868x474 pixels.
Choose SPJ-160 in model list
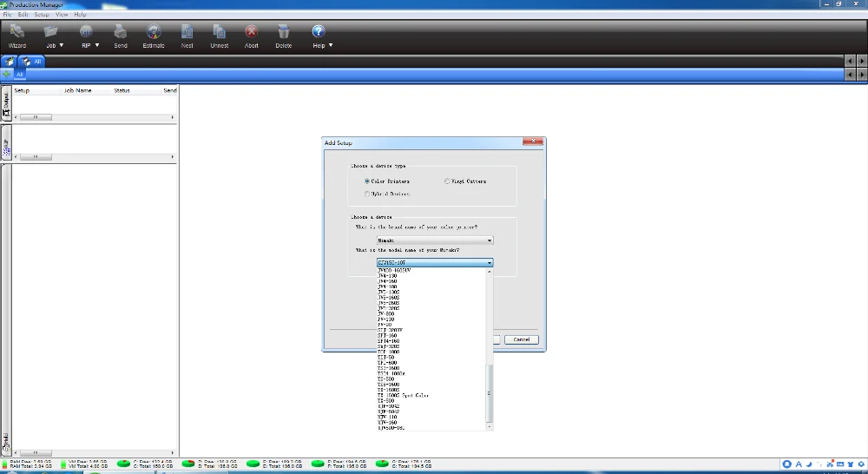[x=431, y=336]
